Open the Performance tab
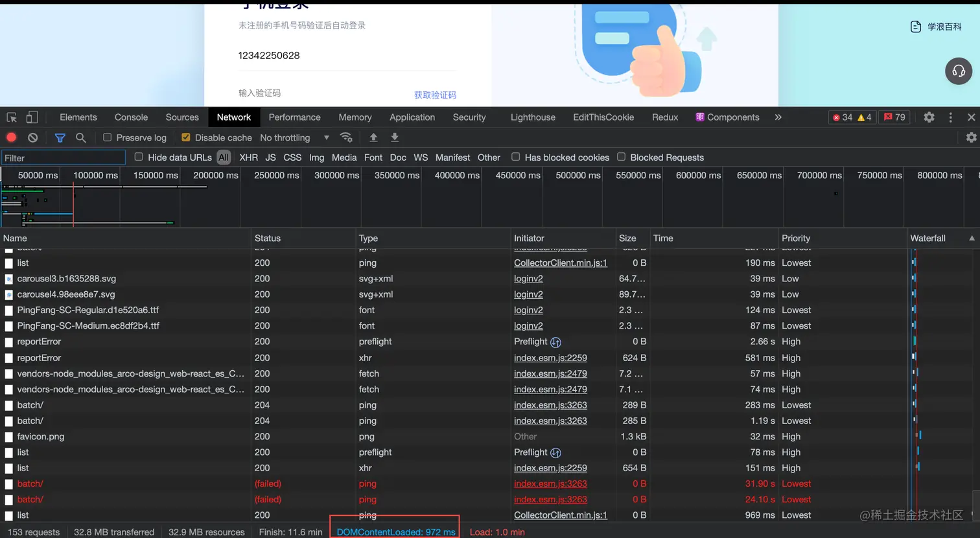Screen dimensions: 980x538 pos(295,117)
